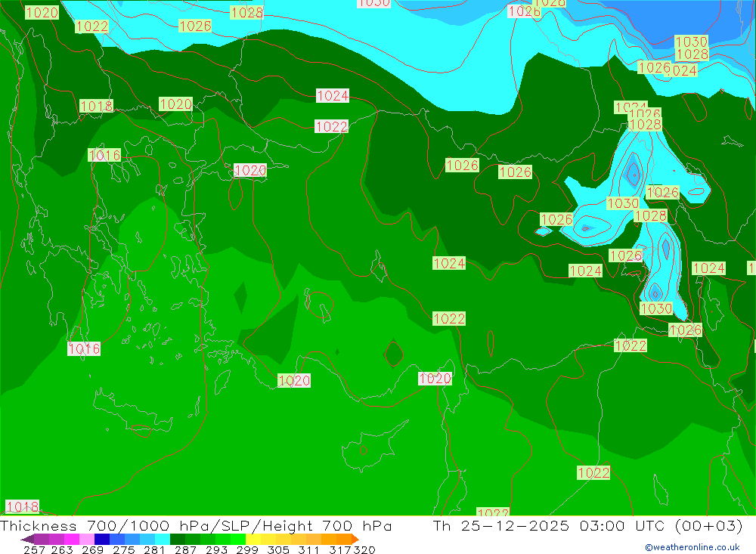Click the legend value 287
Viewport: 756px width, 554px height.
pyautogui.click(x=186, y=550)
